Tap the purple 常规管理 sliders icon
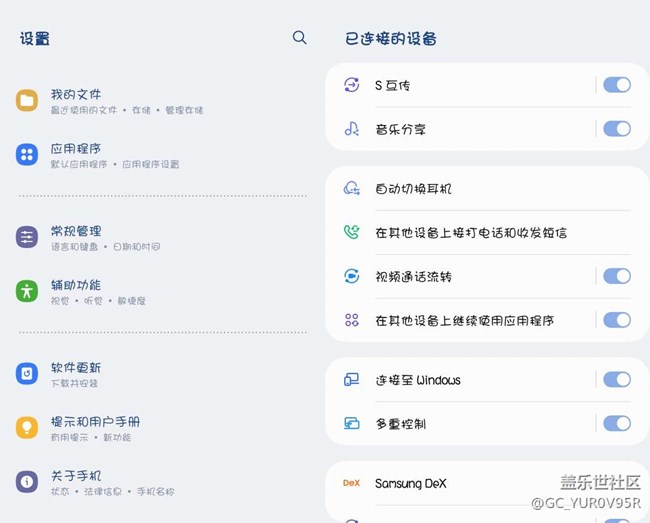The image size is (650, 523). tap(27, 237)
